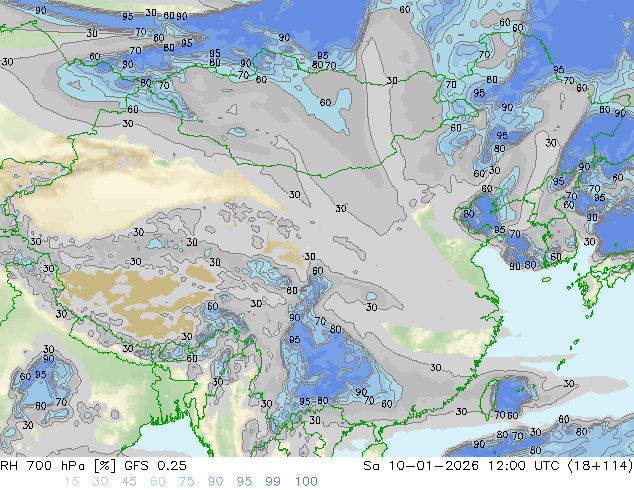Select legend value 95 in color scale
The image size is (634, 490).
tap(244, 482)
